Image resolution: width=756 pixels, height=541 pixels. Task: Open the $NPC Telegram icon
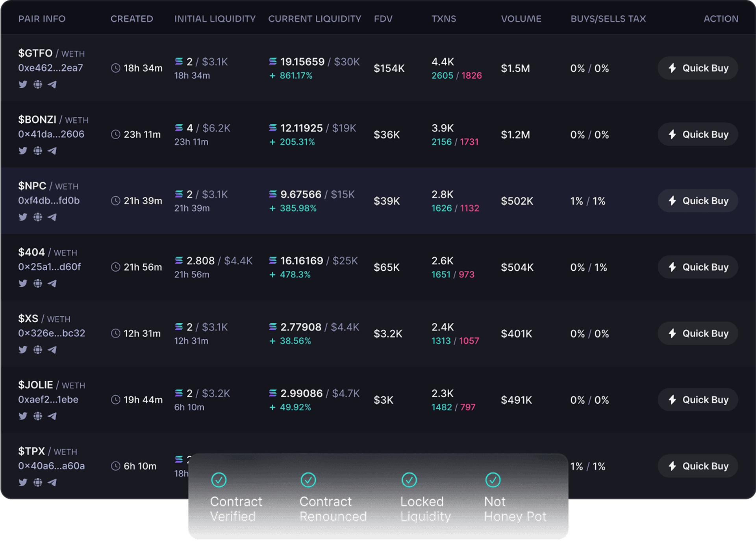click(52, 217)
